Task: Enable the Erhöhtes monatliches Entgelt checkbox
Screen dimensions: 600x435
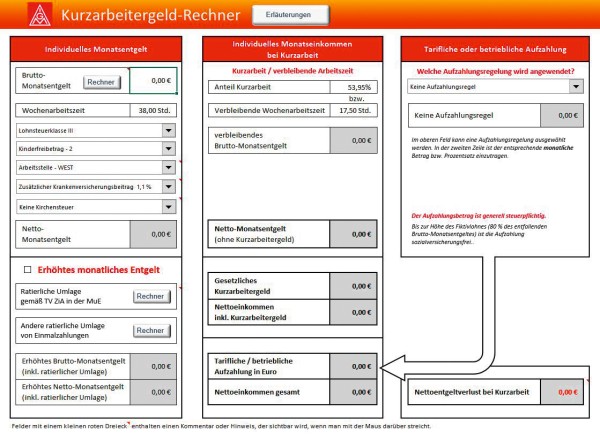Action: pyautogui.click(x=28, y=270)
